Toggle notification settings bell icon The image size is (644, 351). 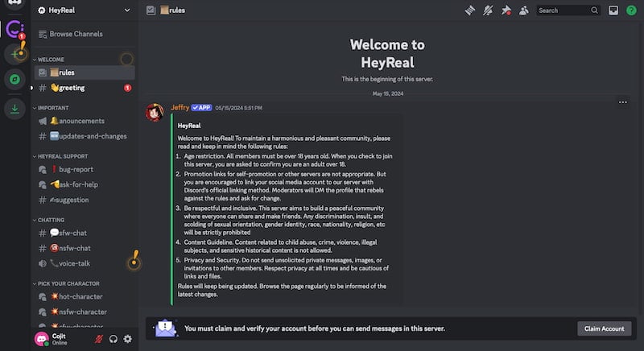point(488,10)
